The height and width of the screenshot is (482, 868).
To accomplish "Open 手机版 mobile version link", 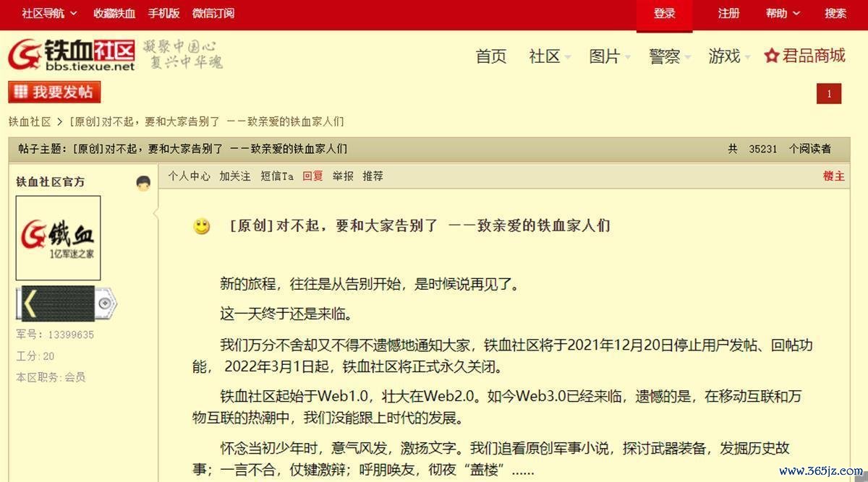I will tap(163, 13).
